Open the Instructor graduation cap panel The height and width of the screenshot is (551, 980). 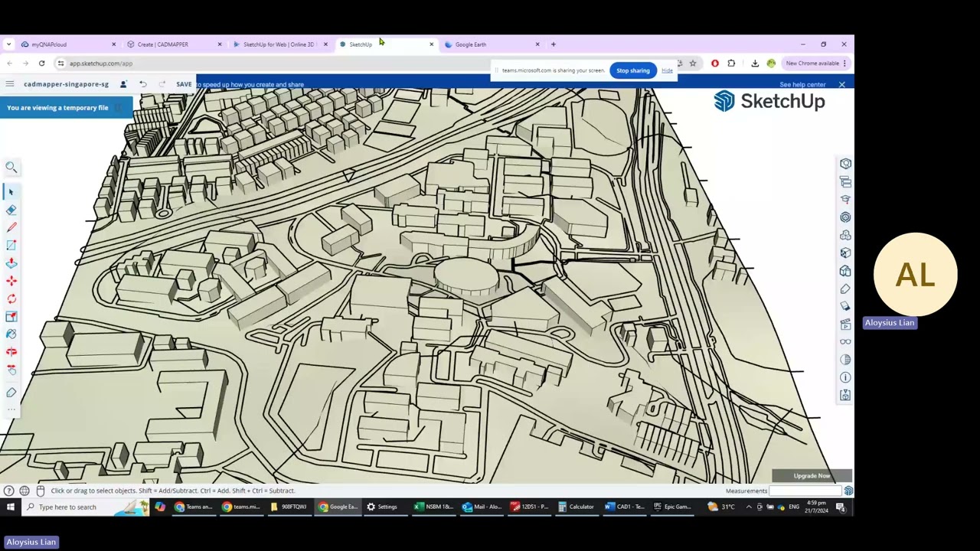click(x=845, y=200)
